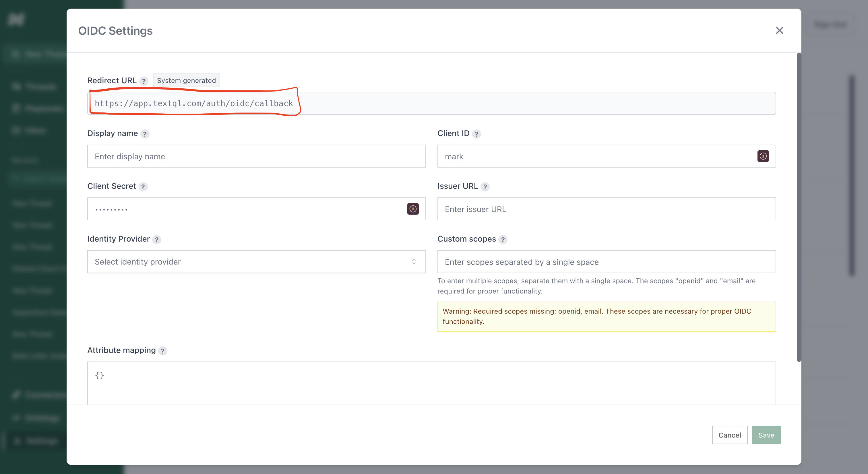Image resolution: width=868 pixels, height=474 pixels.
Task: Click the Custom scopes input field
Action: pyautogui.click(x=606, y=262)
